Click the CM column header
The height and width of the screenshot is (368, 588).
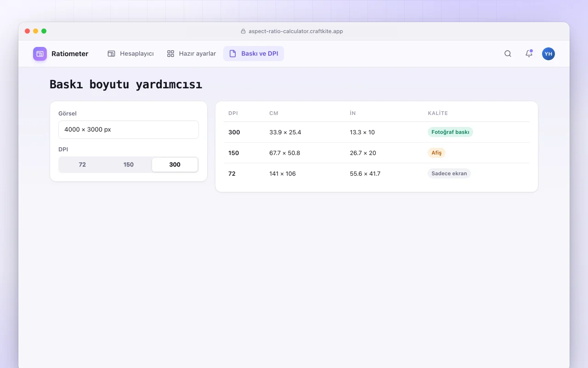pyautogui.click(x=274, y=113)
